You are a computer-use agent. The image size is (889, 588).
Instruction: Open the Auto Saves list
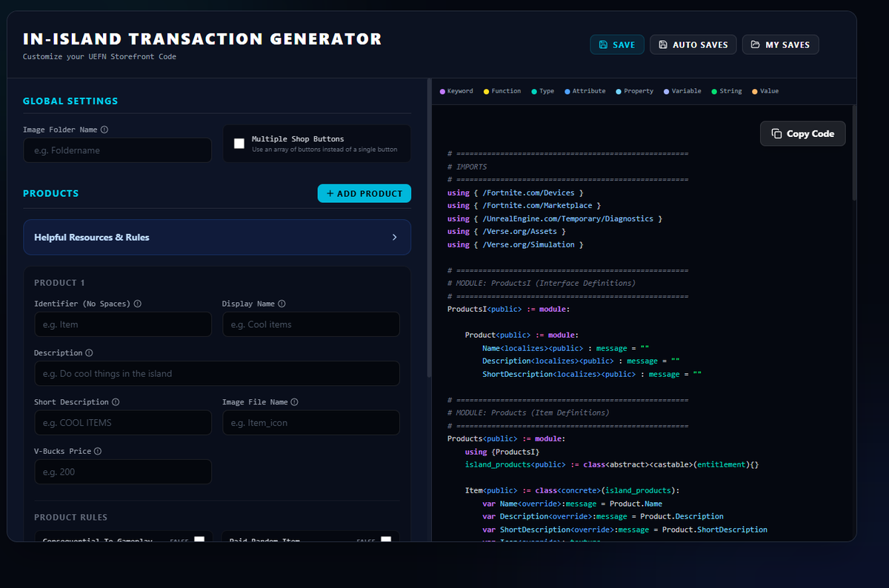[x=693, y=44]
